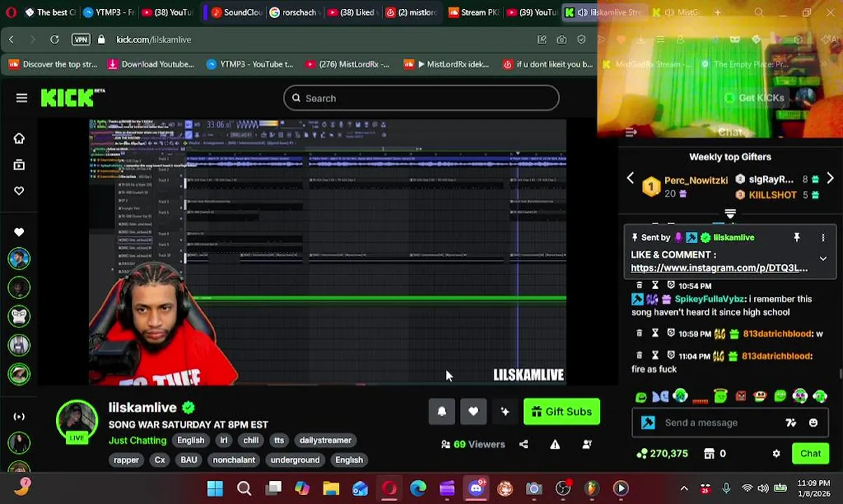Open lilskamlive channel avatar

[77, 421]
